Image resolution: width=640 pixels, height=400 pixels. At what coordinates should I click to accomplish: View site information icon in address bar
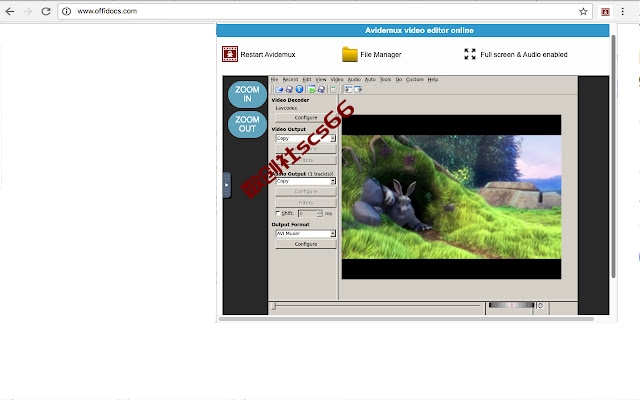pos(67,11)
